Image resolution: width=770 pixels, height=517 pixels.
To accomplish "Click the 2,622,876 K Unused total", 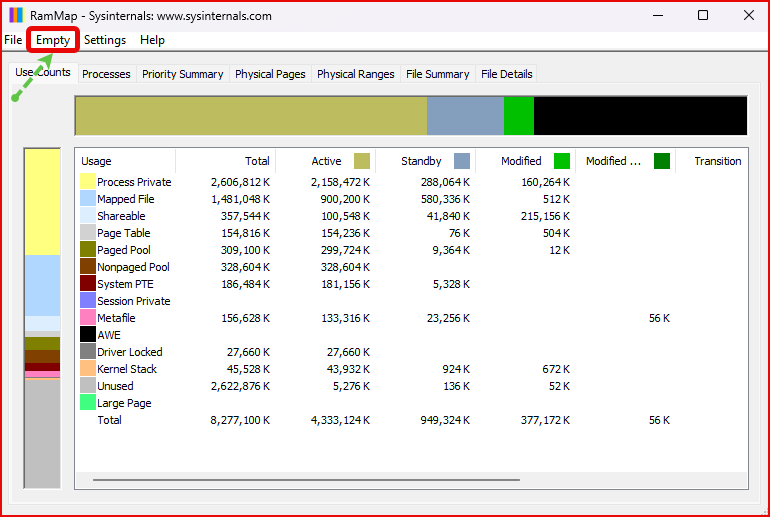I will (x=240, y=386).
